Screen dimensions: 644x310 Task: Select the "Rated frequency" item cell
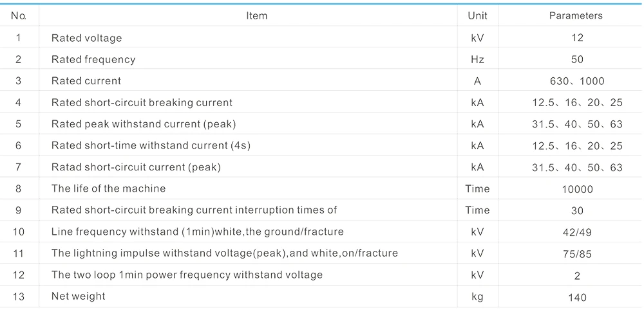coord(93,59)
